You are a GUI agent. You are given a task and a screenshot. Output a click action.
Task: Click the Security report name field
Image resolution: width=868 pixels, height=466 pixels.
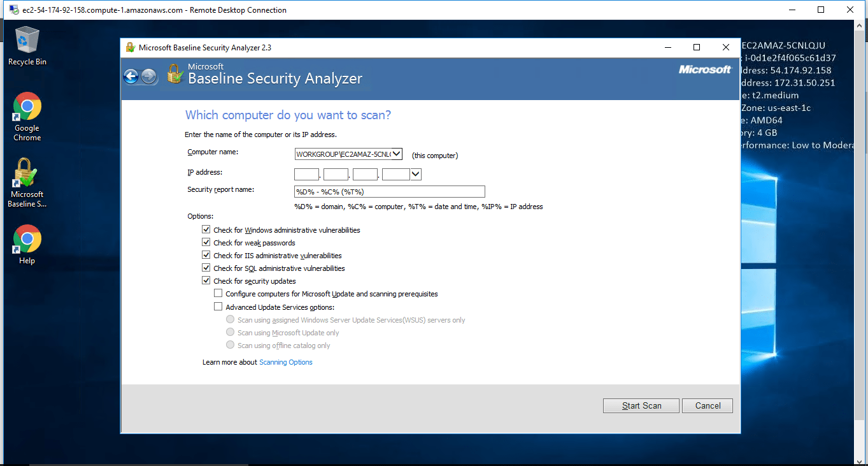pyautogui.click(x=389, y=192)
